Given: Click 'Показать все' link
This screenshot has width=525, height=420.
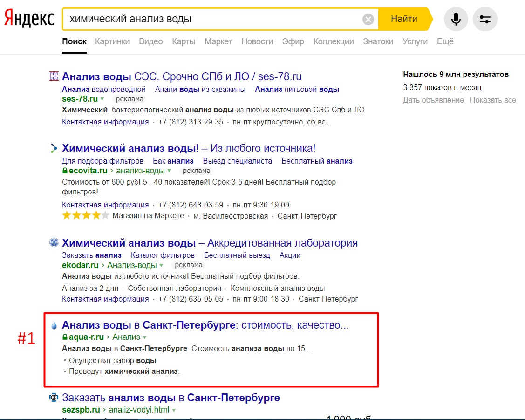Looking at the screenshot, I should pyautogui.click(x=493, y=100).
